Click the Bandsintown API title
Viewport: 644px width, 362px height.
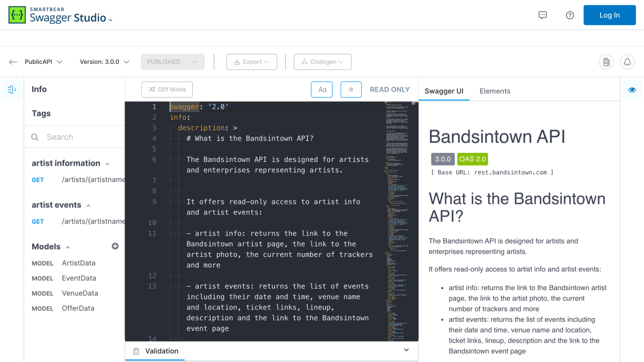tap(497, 136)
